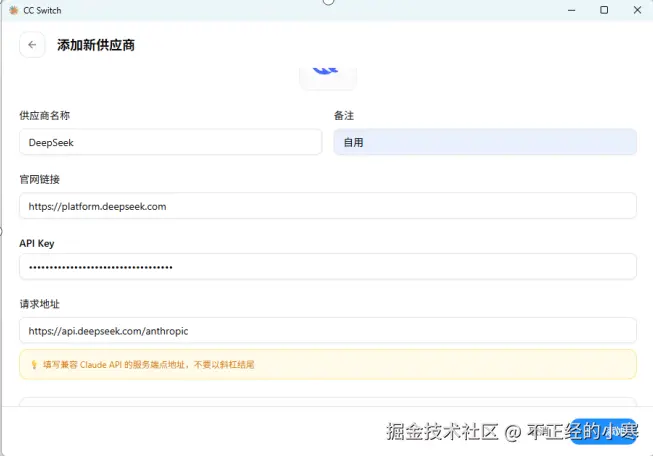Image resolution: width=653 pixels, height=456 pixels.
Task: Click the 供应商名称 label
Action: click(45, 115)
